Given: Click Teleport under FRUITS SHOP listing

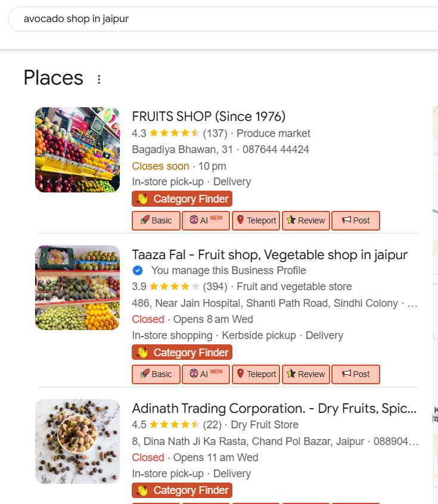Looking at the screenshot, I should [256, 220].
